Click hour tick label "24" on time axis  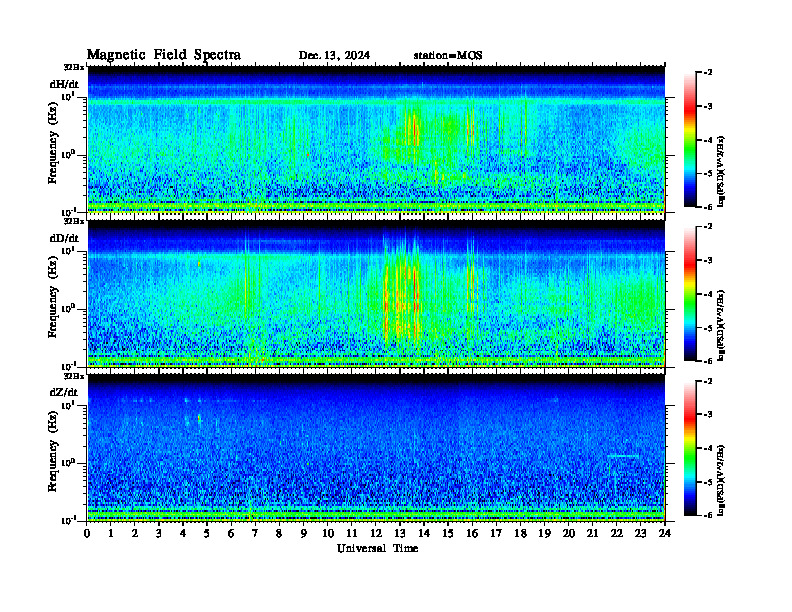[665, 533]
